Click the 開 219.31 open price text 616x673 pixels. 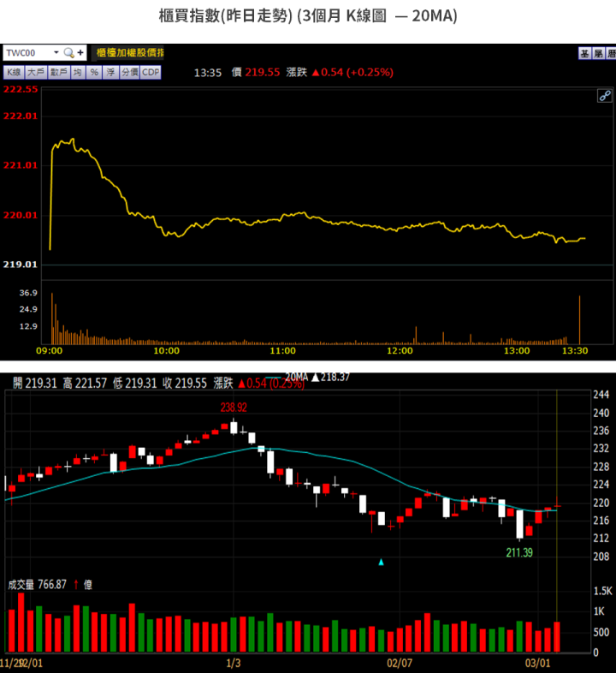(x=35, y=383)
